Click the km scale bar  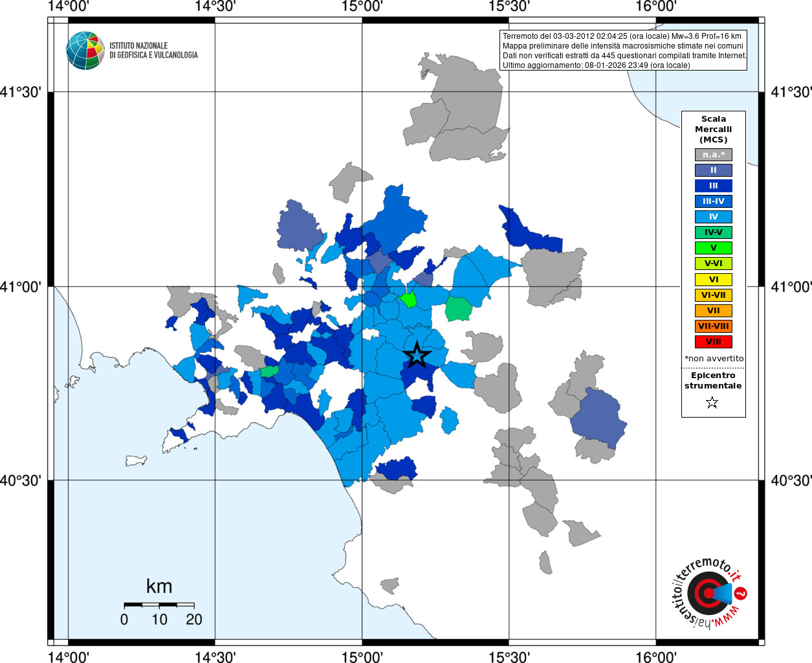point(159,605)
